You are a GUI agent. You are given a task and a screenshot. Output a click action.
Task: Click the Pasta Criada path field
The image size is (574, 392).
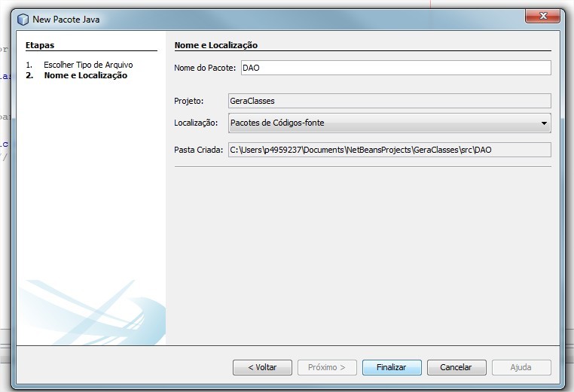click(x=389, y=150)
